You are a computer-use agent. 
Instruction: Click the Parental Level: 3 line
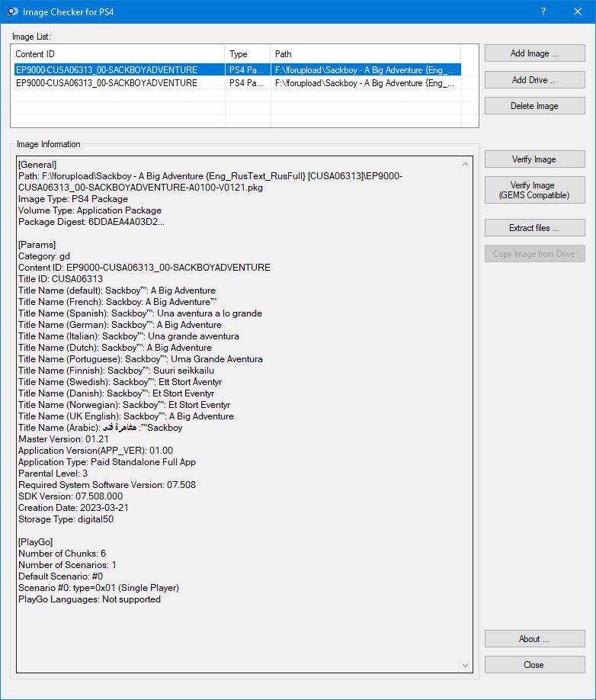point(53,474)
